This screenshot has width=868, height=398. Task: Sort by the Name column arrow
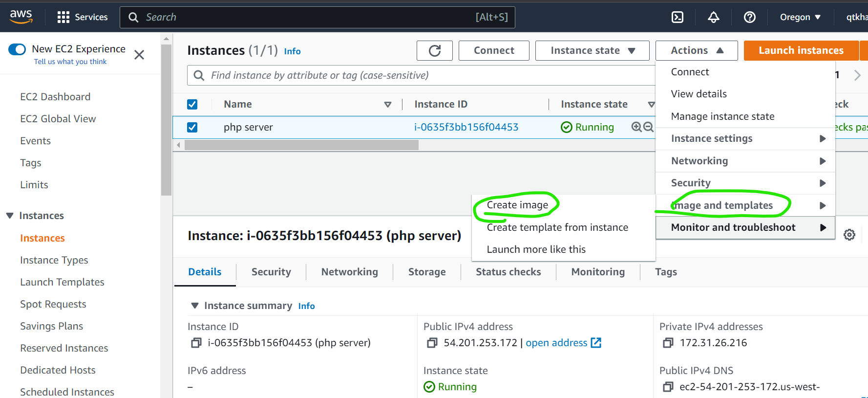[388, 104]
